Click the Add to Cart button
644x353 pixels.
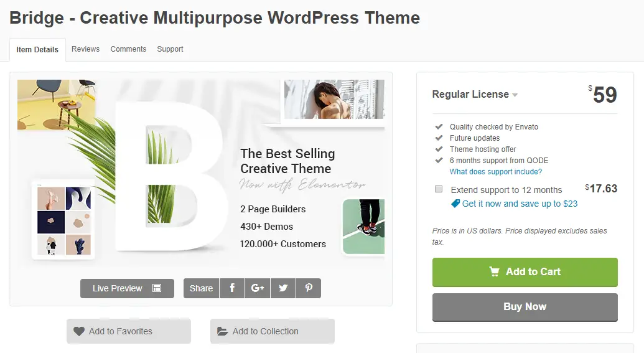(x=525, y=272)
